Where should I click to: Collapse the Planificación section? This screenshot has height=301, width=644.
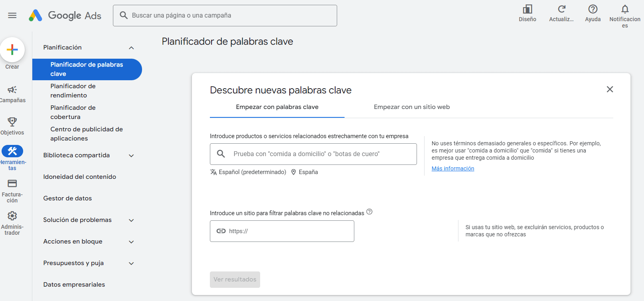[x=131, y=48]
